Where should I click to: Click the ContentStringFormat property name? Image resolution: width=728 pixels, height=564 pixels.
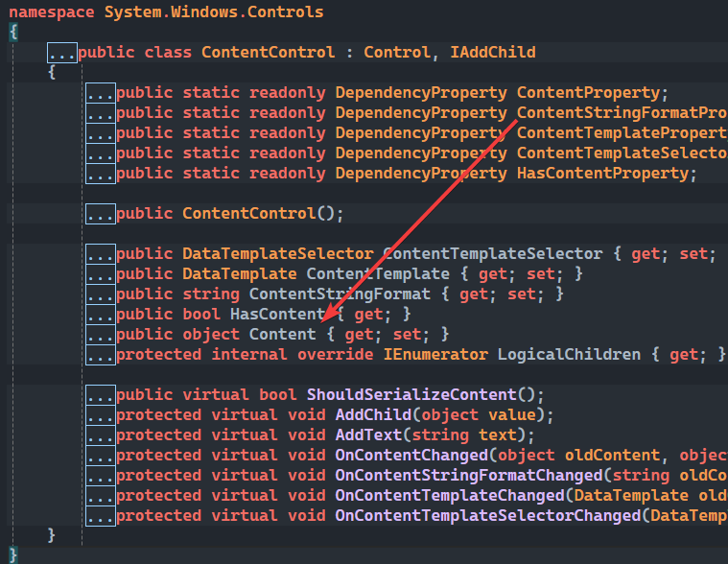(340, 294)
